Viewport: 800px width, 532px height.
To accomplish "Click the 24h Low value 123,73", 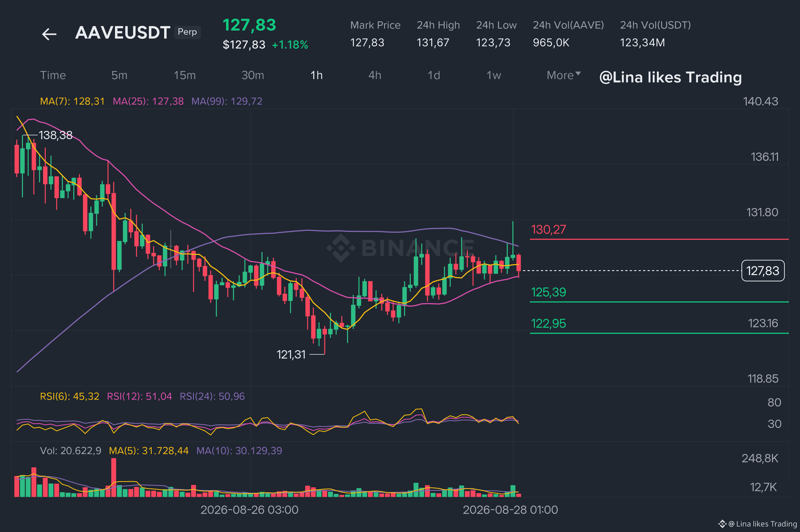I will (493, 42).
